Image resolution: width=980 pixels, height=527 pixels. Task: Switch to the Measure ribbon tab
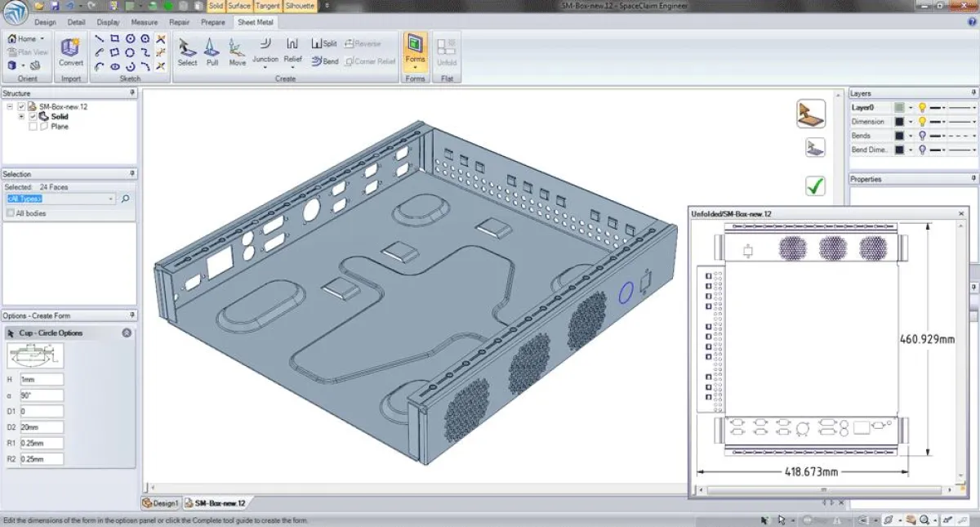[144, 22]
